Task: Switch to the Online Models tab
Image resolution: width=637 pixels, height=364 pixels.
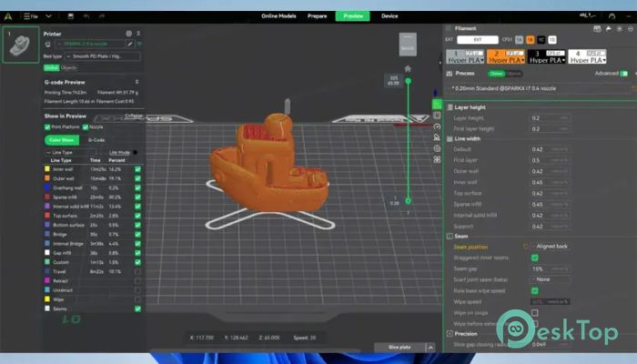Action: 278,16
